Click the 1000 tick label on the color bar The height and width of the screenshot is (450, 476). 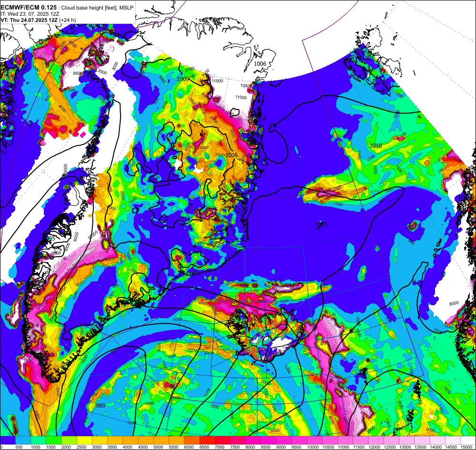(36, 447)
